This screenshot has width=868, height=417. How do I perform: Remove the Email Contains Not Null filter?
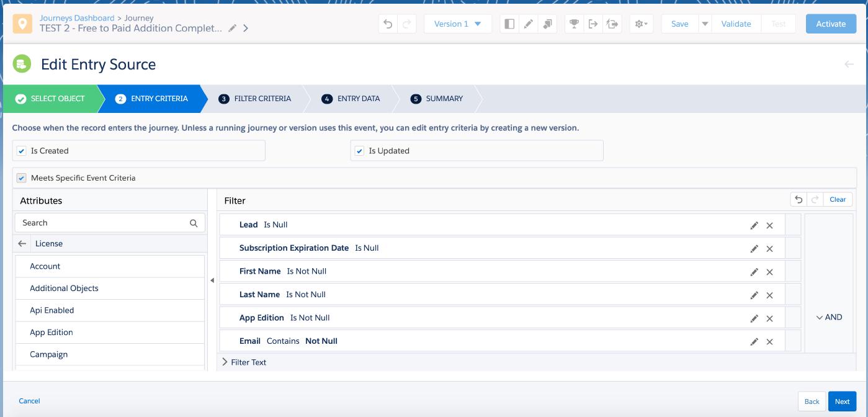[769, 342]
